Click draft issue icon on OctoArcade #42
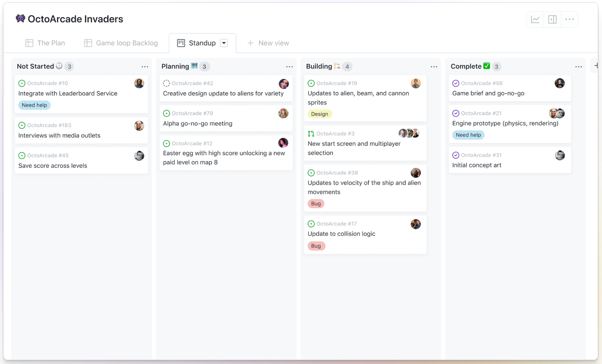 [x=166, y=83]
